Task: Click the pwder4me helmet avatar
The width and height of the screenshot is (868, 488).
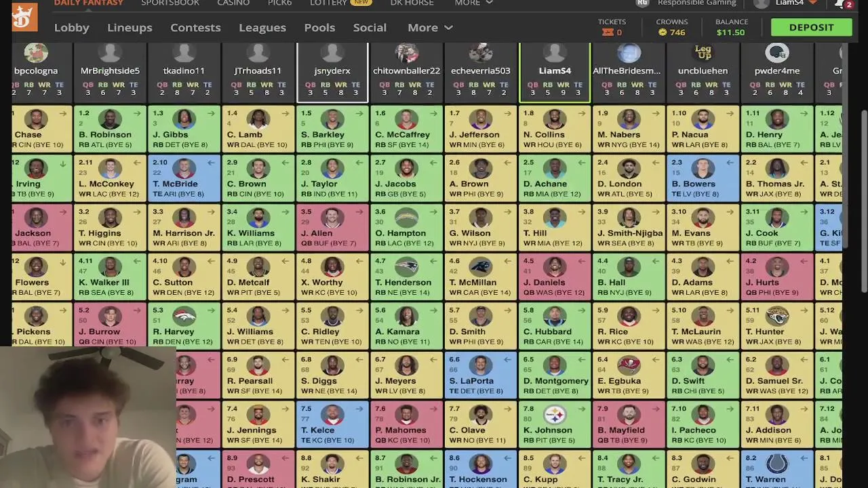Action: 777,54
